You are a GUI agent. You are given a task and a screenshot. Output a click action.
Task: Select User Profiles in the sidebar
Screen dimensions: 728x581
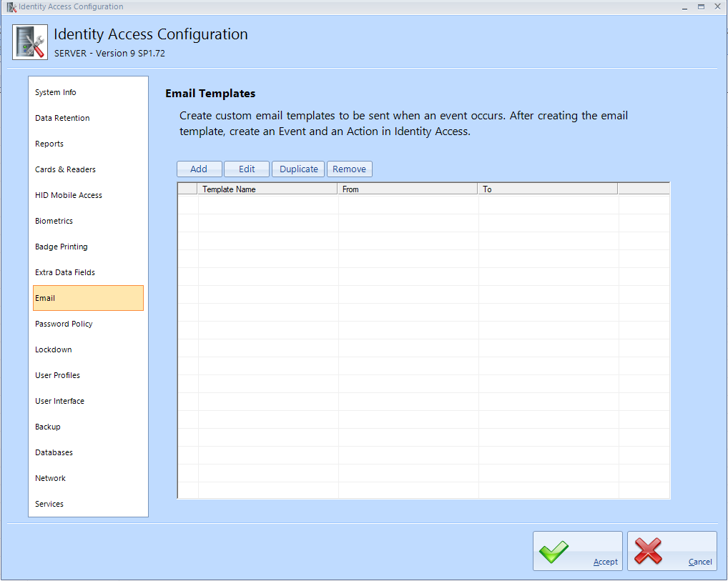point(88,375)
